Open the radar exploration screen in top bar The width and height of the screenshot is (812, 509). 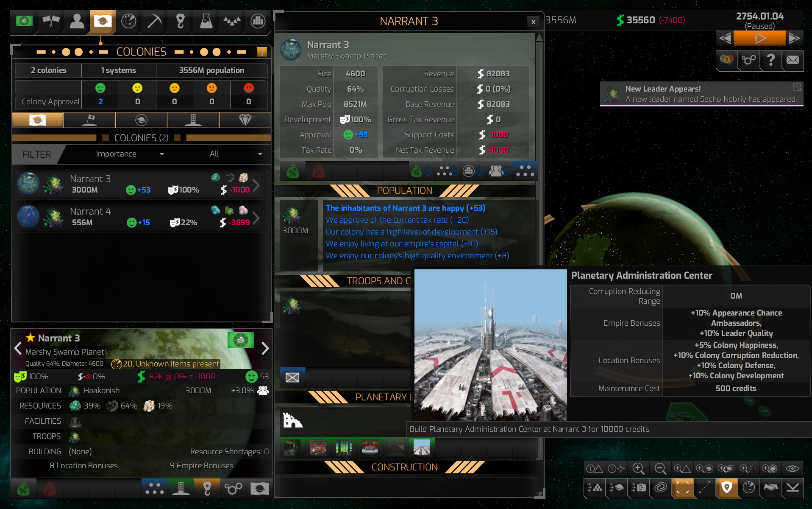[128, 21]
